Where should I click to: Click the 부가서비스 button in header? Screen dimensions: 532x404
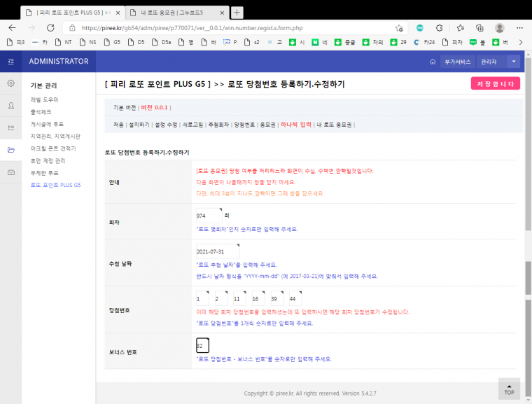(457, 62)
